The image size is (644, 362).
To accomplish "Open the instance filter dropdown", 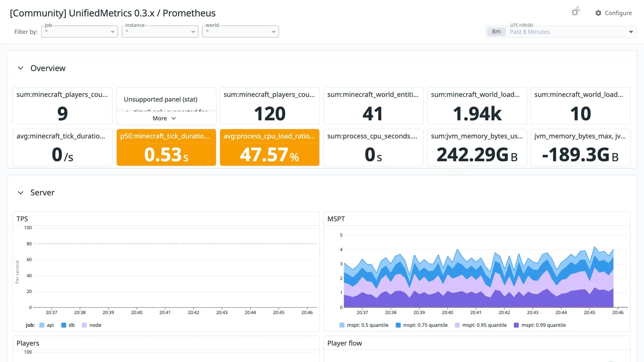I will [x=160, y=32].
